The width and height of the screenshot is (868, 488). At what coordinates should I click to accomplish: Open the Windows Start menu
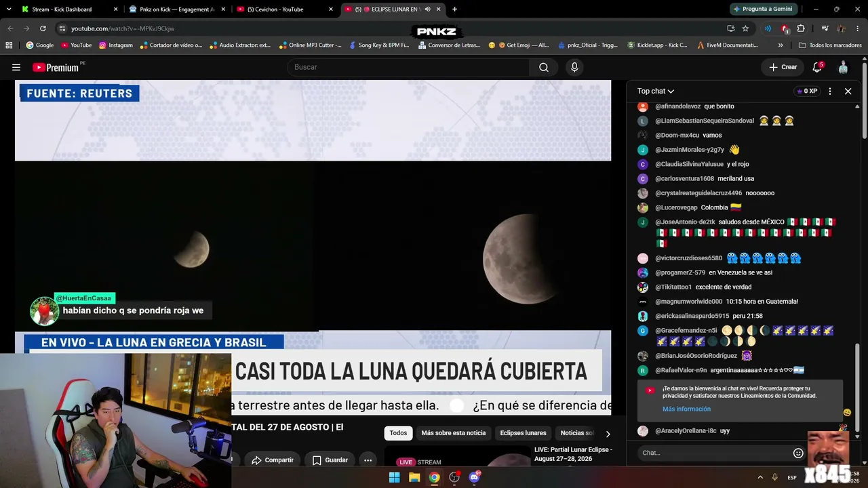394,477
